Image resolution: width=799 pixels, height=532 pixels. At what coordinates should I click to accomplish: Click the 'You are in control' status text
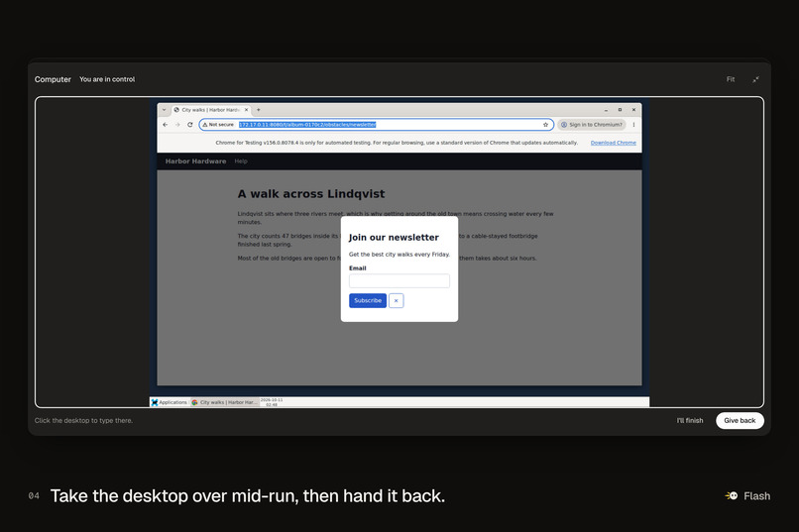pos(107,79)
